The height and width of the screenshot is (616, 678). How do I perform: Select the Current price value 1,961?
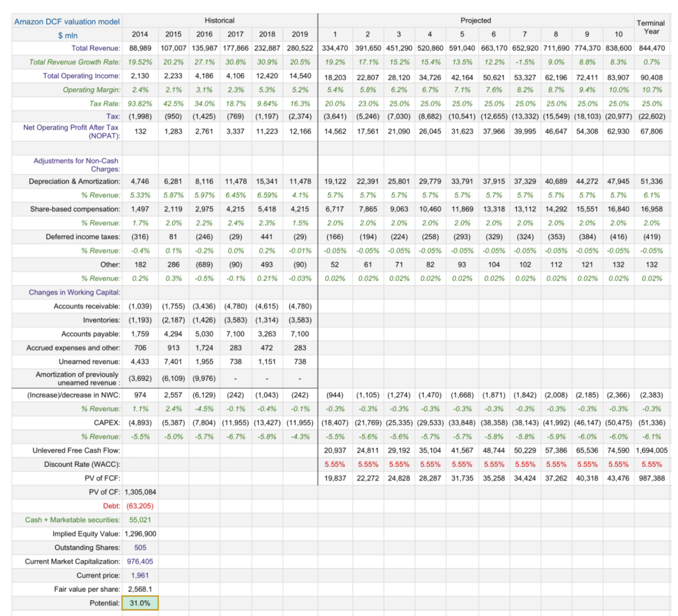[x=140, y=575]
